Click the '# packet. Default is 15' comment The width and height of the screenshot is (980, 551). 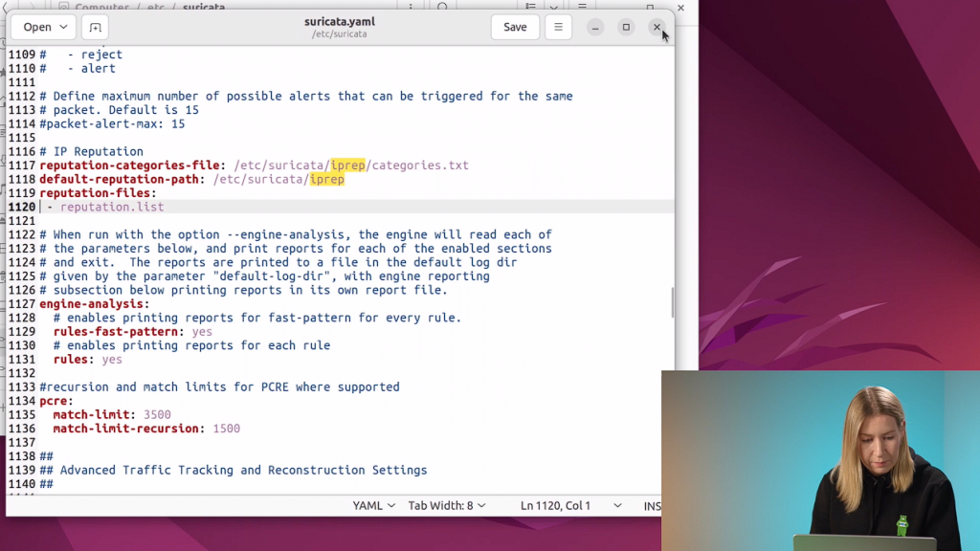(x=120, y=110)
